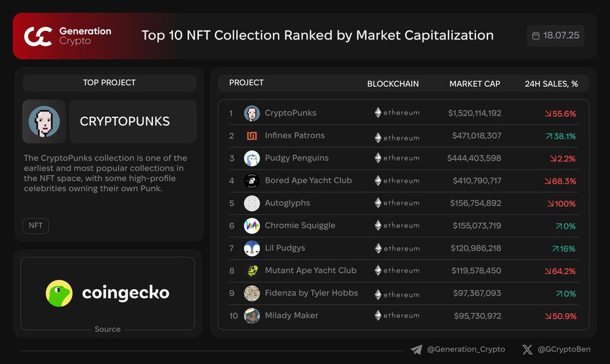
Task: Click the CryptoPunks avatar in Top Project panel
Action: pos(44,121)
